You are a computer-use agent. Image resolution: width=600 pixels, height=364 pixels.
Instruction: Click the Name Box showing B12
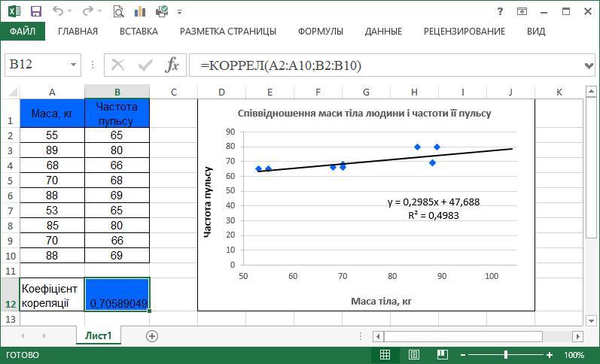pos(43,65)
